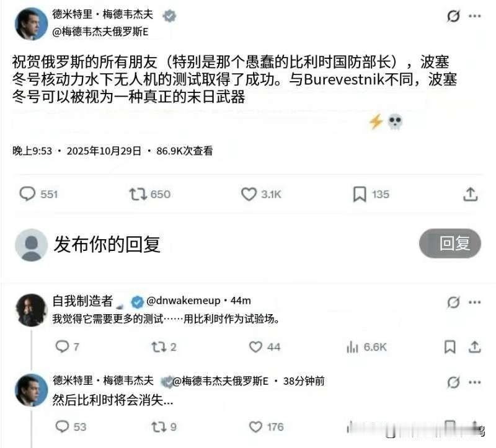This screenshot has height=448, width=496.
Task: Open more options on the 38分钟前 reply
Action: [474, 382]
